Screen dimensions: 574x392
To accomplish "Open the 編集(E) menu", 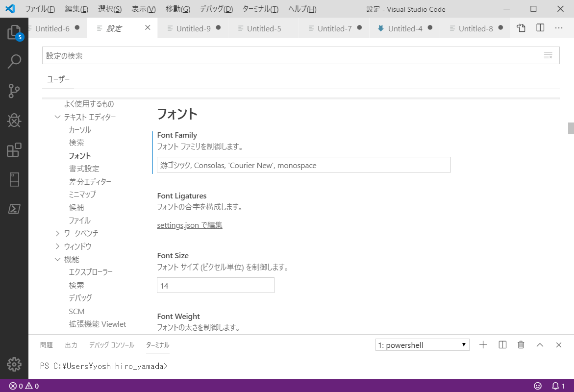I will 76,9.
